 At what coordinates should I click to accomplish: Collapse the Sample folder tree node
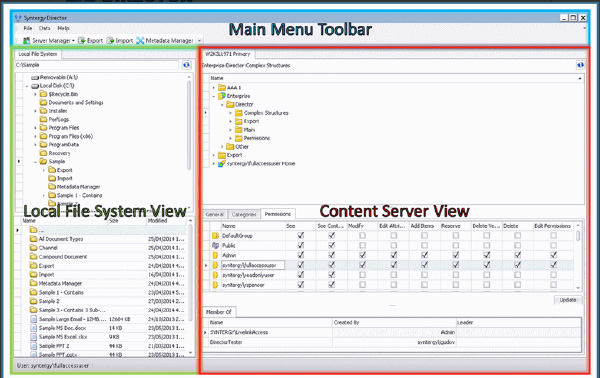(x=35, y=162)
